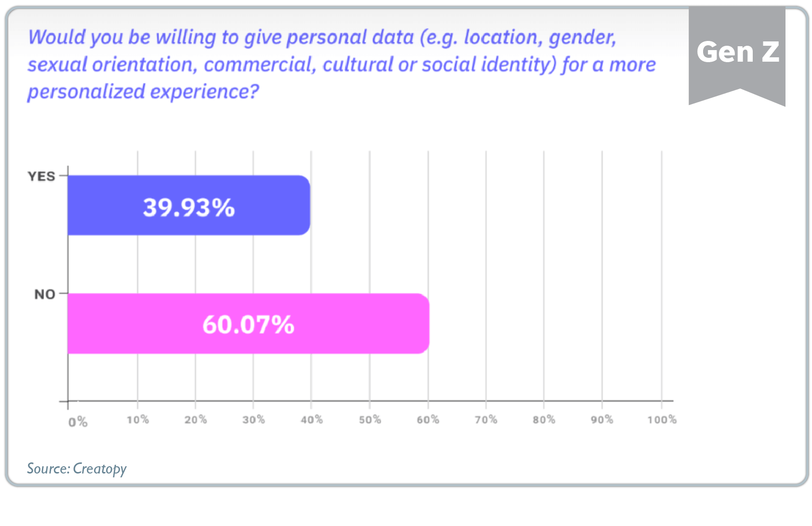Click the 60.07% value text
The image size is (812, 526).
point(248,325)
